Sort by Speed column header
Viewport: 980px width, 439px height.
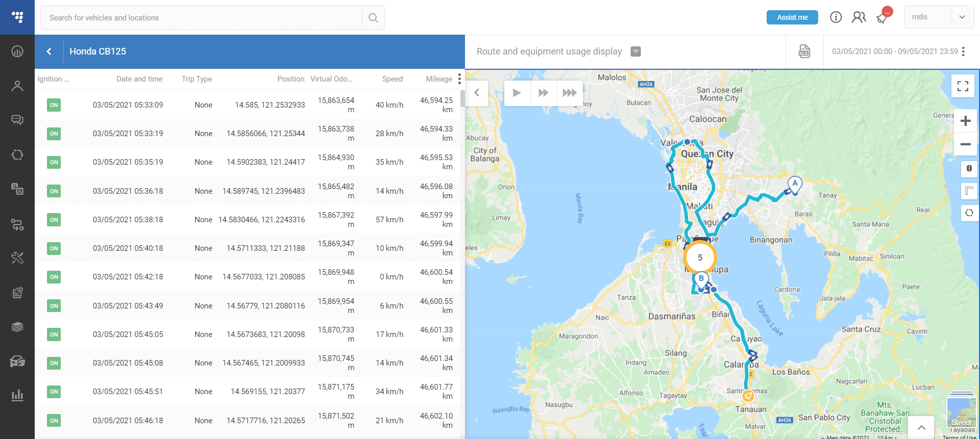(393, 79)
